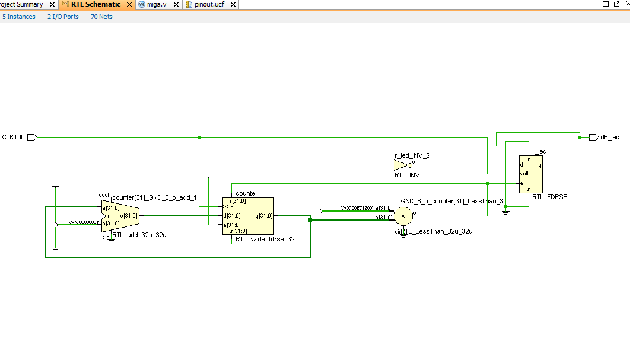The image size is (630, 364).
Task: Click the RTL_LessThan_32u_32u label
Action: tap(437, 232)
